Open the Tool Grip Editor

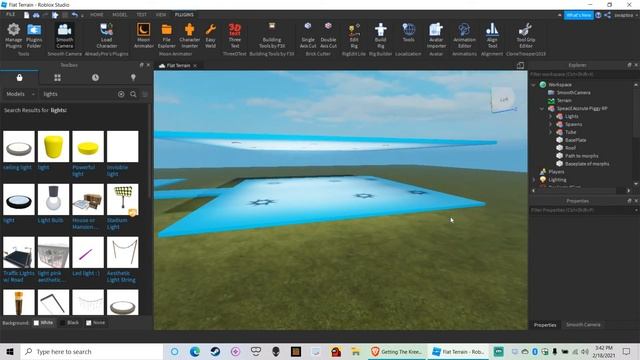click(x=526, y=36)
